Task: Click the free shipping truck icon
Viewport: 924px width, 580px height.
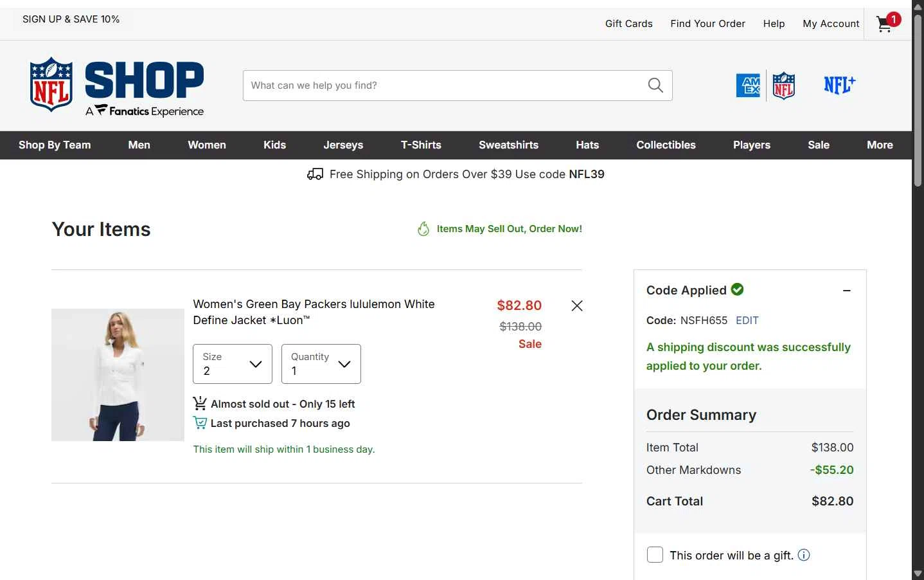Action: point(315,174)
